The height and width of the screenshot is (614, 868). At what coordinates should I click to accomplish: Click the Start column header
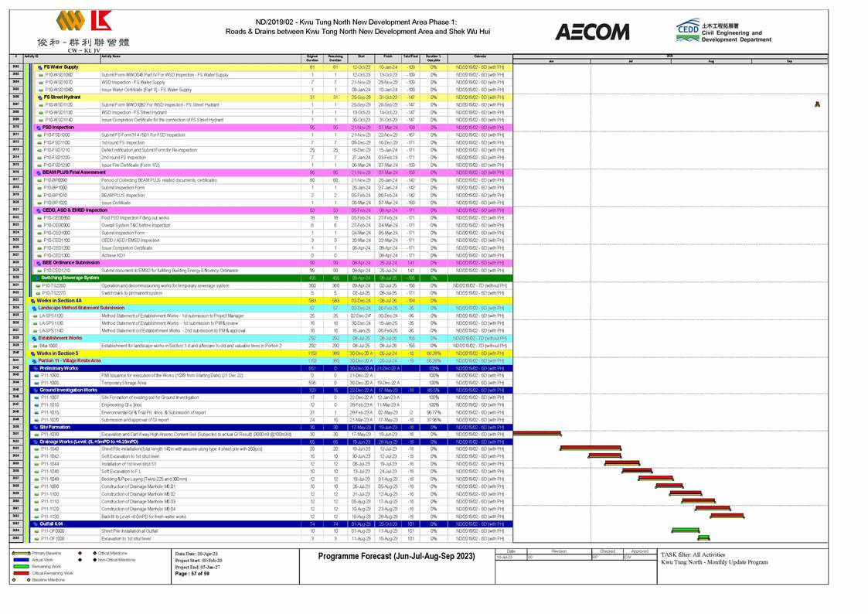(x=361, y=57)
